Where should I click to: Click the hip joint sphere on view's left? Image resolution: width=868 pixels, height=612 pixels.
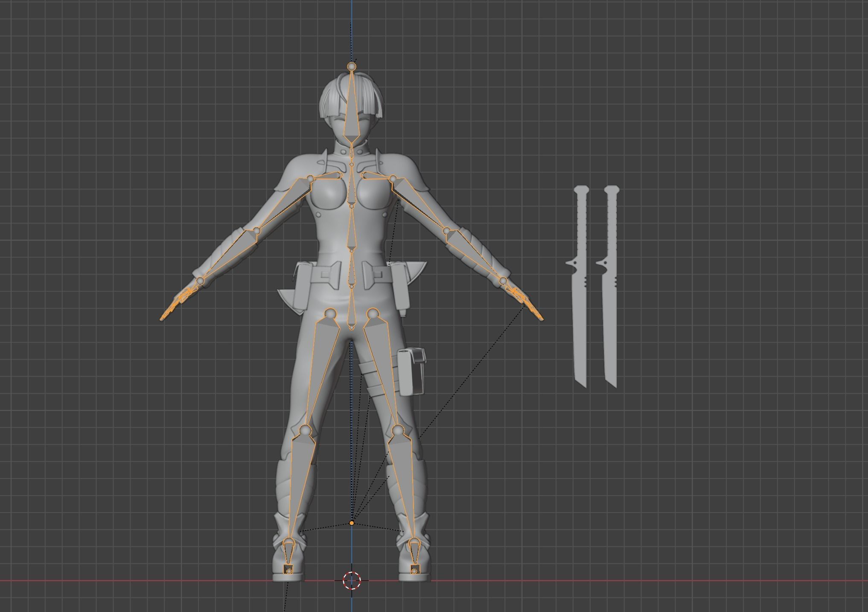click(x=330, y=314)
